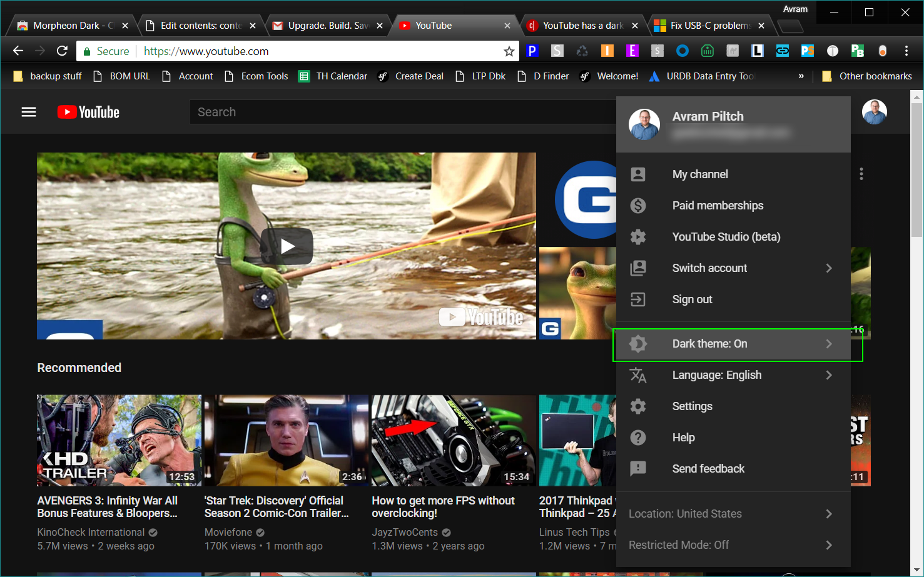The width and height of the screenshot is (924, 577).
Task: Click the Paid memberships dollar icon
Action: tap(638, 206)
